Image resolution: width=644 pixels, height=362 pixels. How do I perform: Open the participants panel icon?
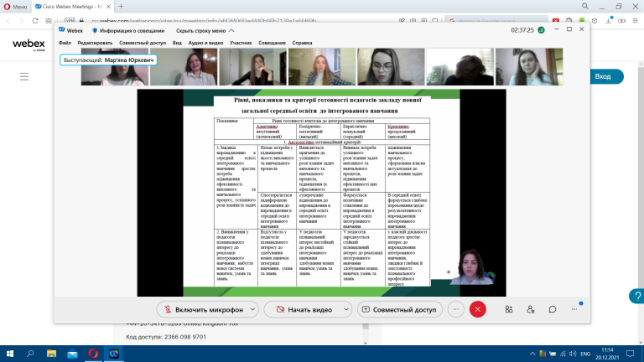click(530, 309)
